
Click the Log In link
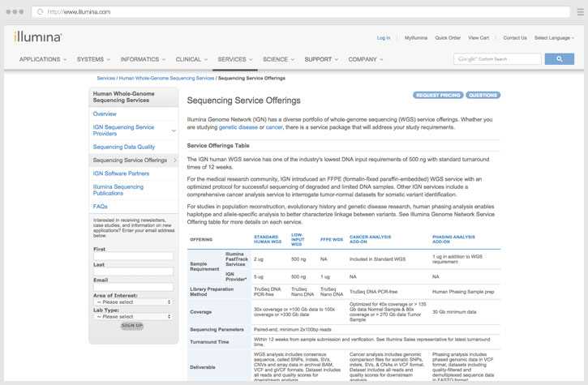[x=384, y=38]
